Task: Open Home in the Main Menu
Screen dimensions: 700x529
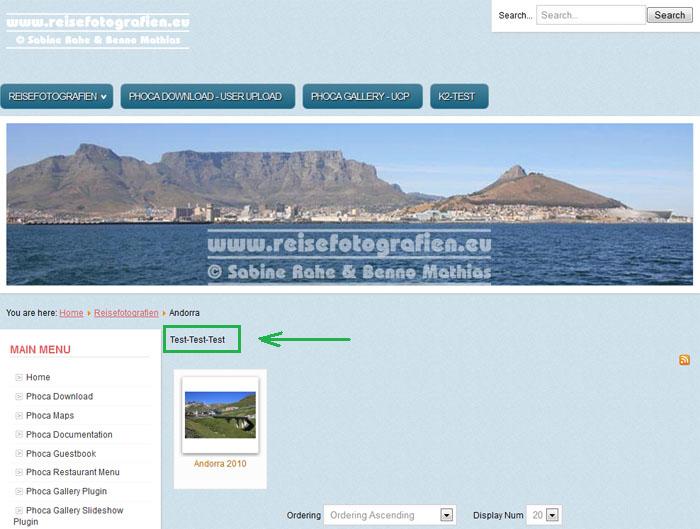Action: pos(38,377)
